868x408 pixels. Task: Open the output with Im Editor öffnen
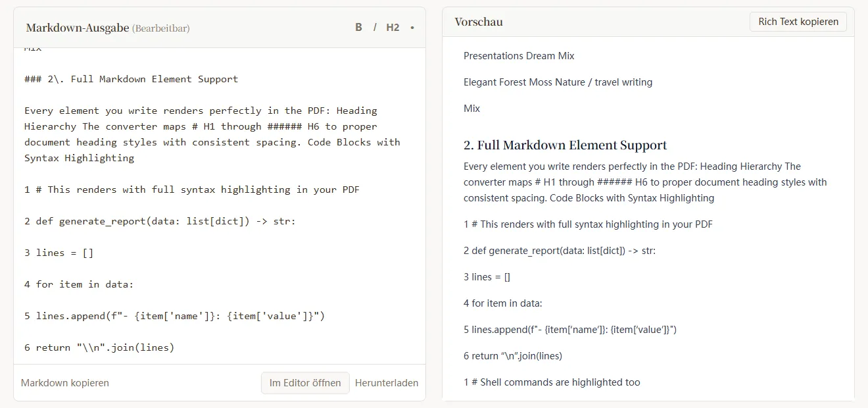(x=305, y=383)
